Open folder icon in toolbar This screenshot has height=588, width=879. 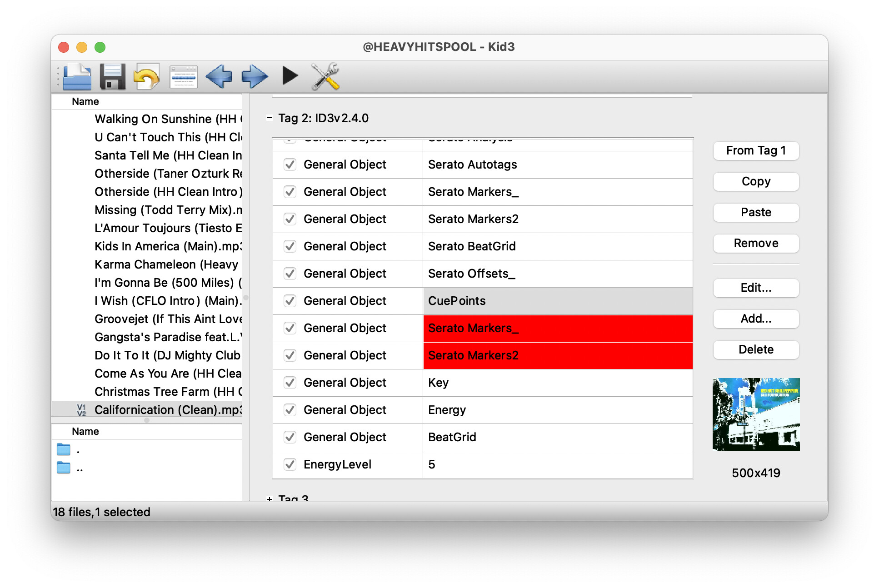(77, 76)
